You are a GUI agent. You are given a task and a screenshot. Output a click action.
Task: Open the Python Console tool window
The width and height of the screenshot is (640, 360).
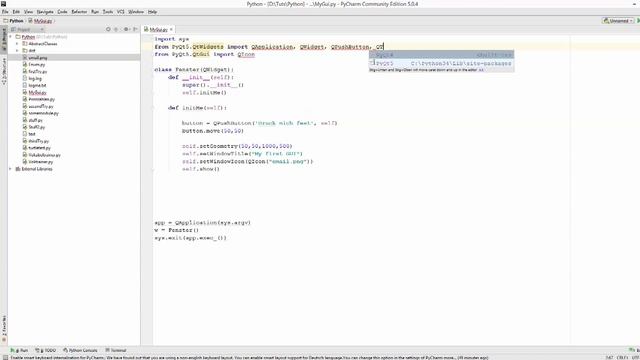point(80,350)
